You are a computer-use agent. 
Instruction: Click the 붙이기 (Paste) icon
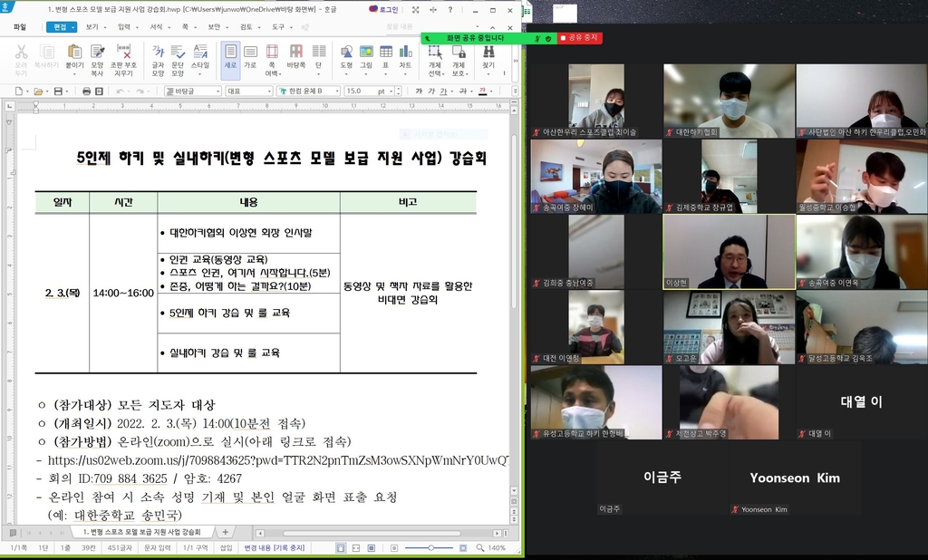(74, 56)
